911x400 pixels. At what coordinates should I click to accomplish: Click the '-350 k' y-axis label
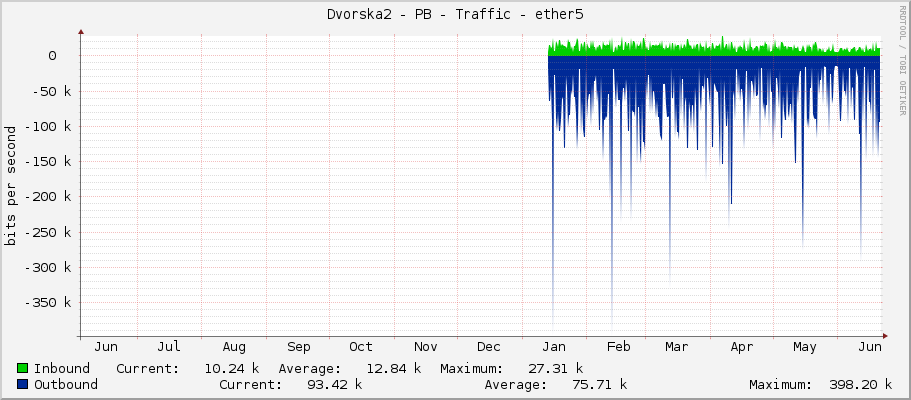(x=48, y=302)
